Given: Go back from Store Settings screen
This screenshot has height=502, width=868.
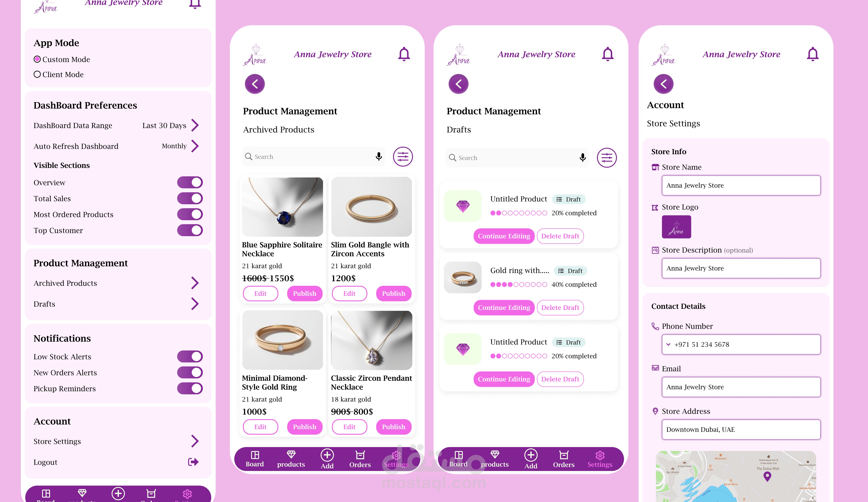Looking at the screenshot, I should [663, 84].
